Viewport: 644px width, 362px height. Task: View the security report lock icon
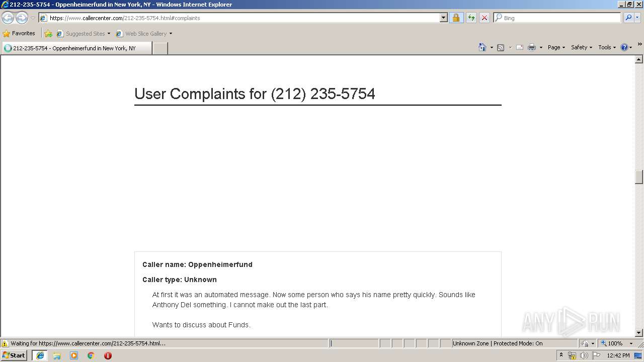click(x=456, y=18)
